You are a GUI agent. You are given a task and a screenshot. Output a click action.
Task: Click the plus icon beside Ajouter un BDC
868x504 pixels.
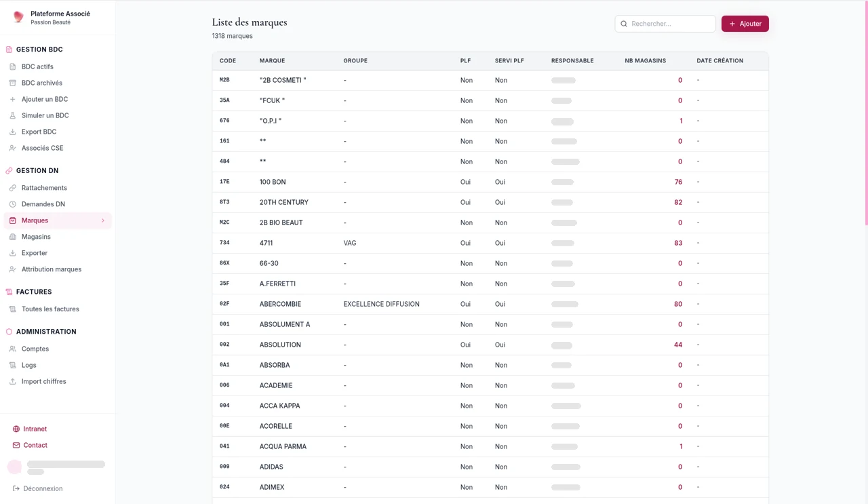pos(12,99)
